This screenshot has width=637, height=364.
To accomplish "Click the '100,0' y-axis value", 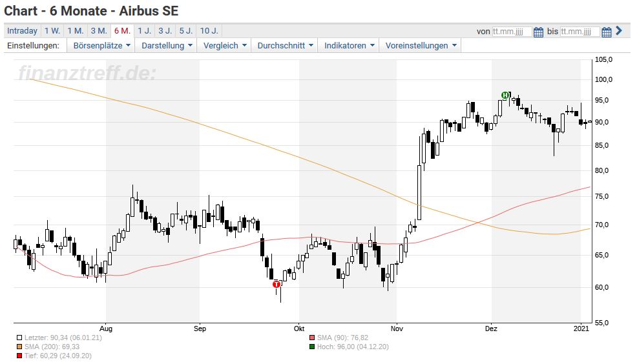I will click(603, 79).
